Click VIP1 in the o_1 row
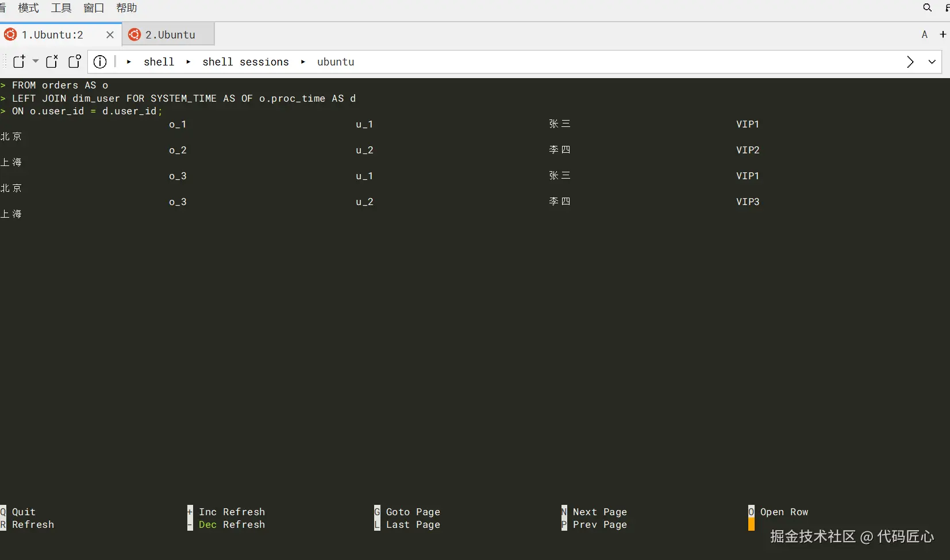This screenshot has height=560, width=950. pyautogui.click(x=748, y=124)
